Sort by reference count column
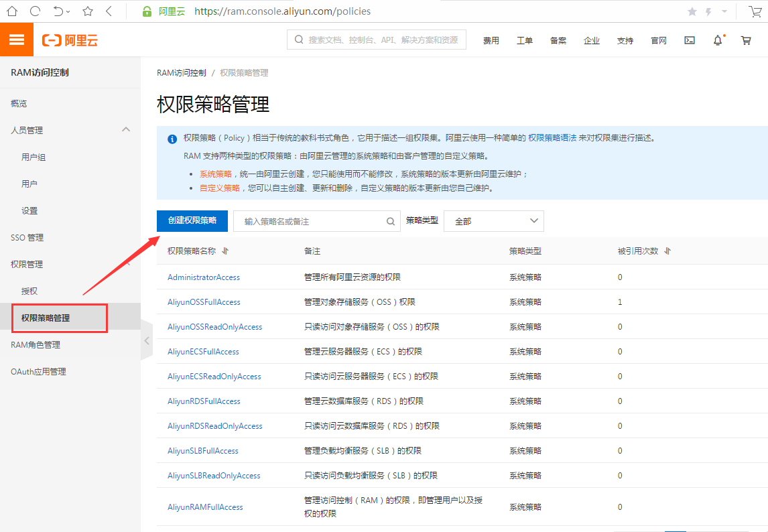This screenshot has width=768, height=532. [667, 251]
